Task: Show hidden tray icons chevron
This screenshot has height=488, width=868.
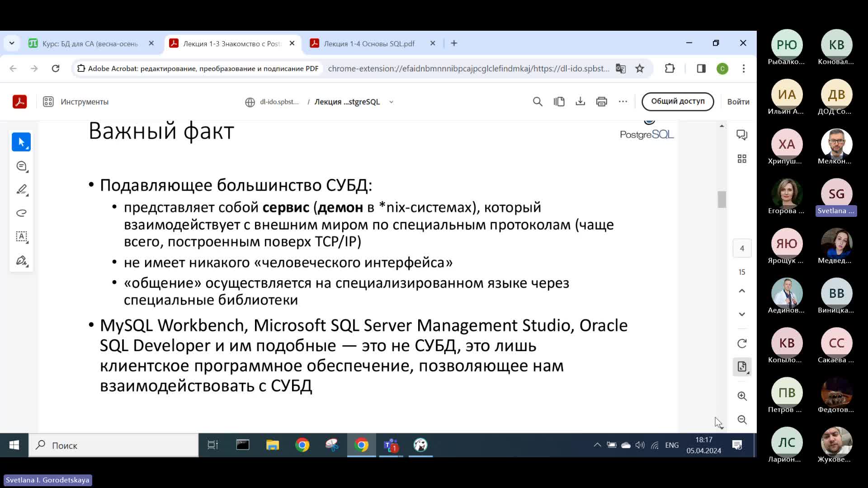Action: [x=597, y=445]
